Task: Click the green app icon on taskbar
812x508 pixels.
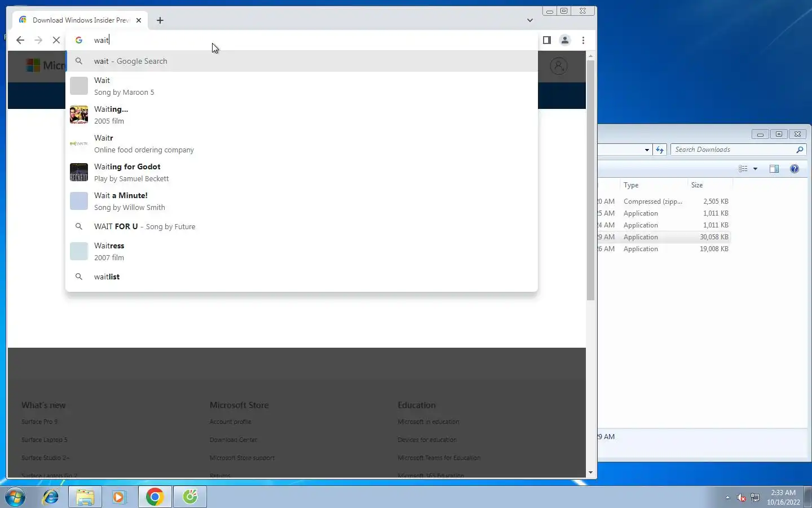Action: (190, 497)
